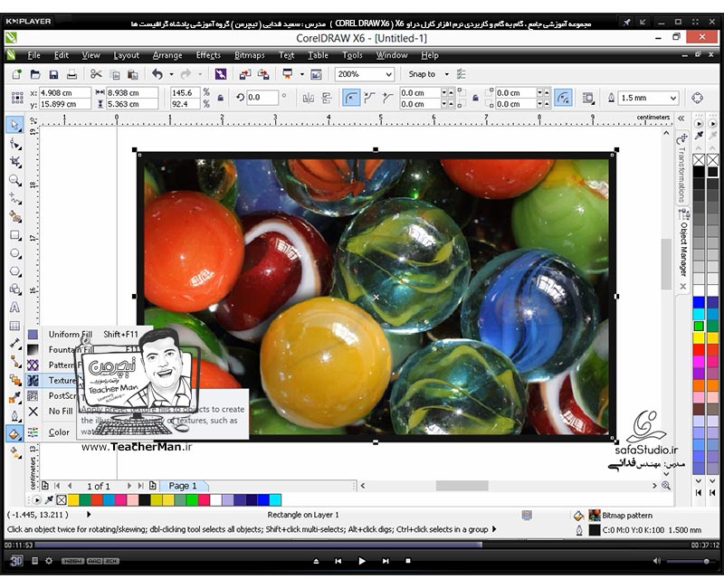Image resolution: width=724 pixels, height=588 pixels.
Task: Click the New document icon
Action: (x=16, y=74)
